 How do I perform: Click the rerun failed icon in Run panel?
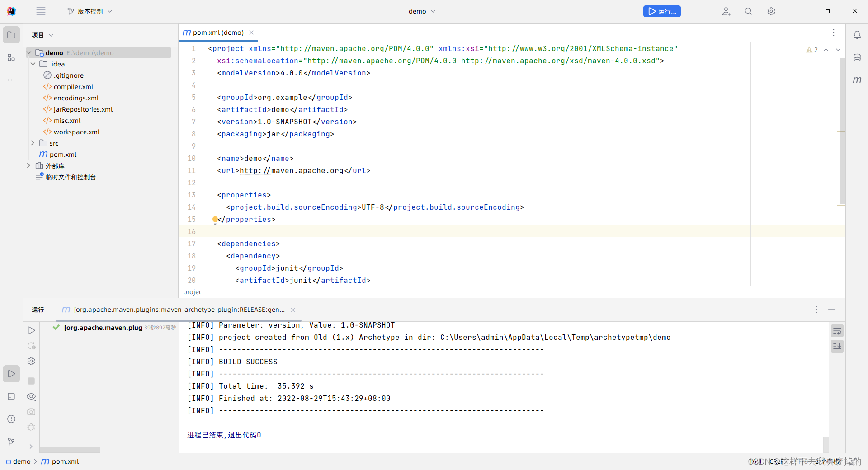pos(31,346)
